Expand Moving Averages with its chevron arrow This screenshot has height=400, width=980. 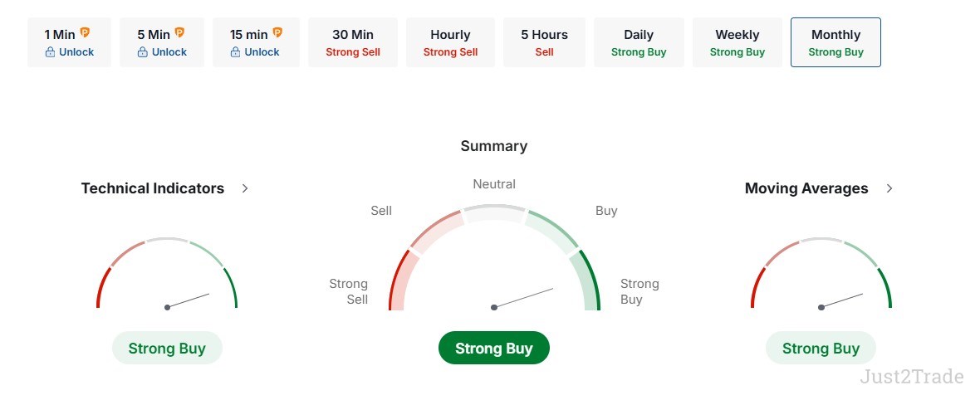pos(889,188)
